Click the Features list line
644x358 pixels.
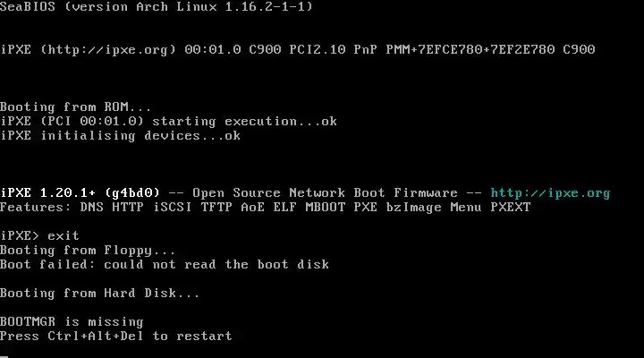(266, 207)
